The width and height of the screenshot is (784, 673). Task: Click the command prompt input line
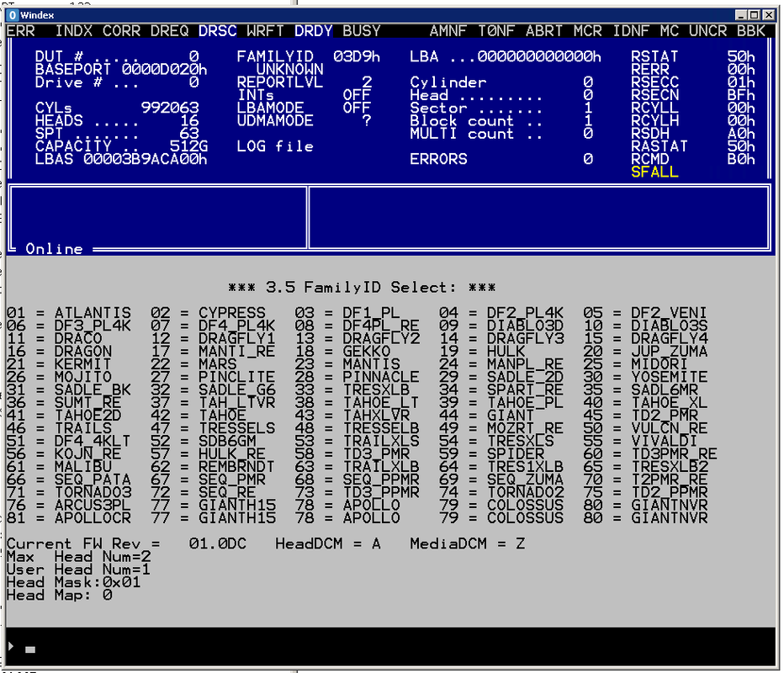(390, 648)
